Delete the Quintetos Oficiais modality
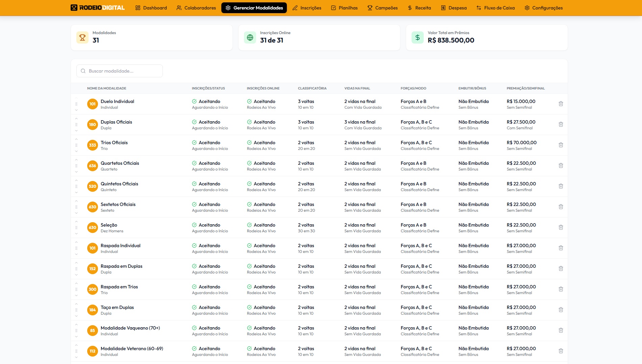This screenshot has width=642, height=364. [561, 186]
